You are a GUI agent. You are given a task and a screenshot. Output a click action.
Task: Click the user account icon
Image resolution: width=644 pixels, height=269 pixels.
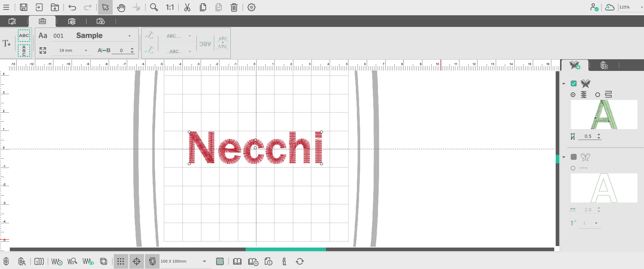(x=594, y=7)
